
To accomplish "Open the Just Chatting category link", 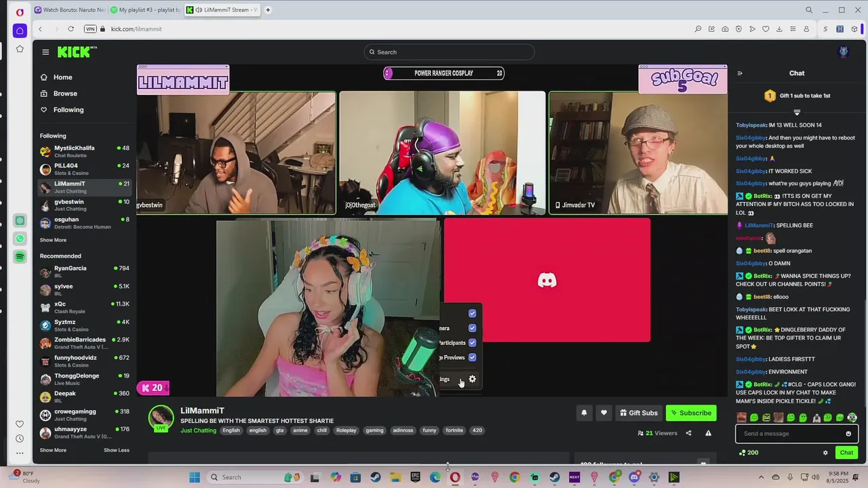I will [198, 430].
